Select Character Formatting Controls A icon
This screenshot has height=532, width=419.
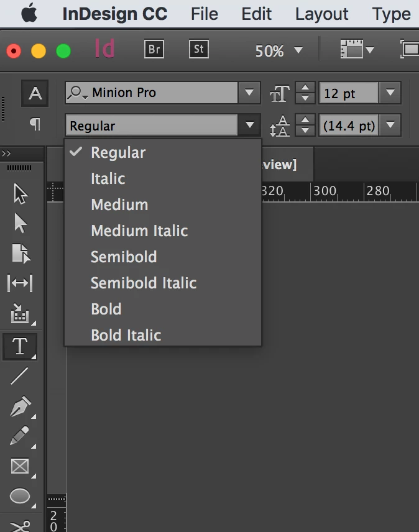(x=35, y=93)
